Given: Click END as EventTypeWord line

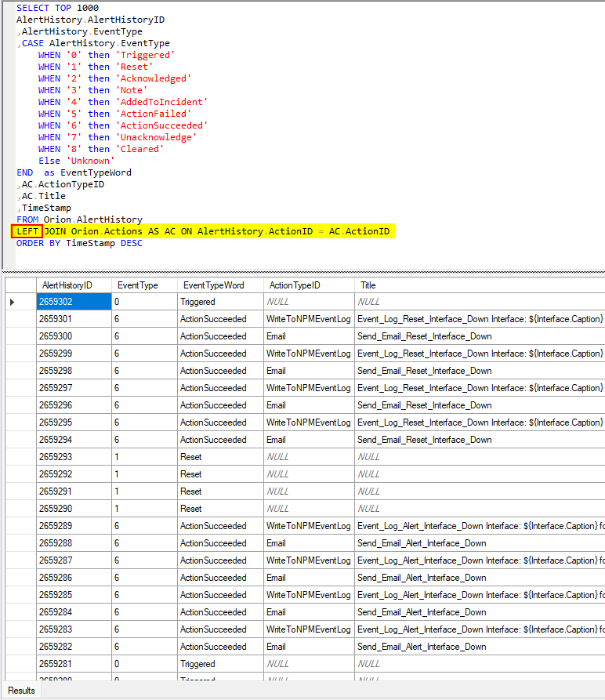Looking at the screenshot, I should (x=74, y=172).
